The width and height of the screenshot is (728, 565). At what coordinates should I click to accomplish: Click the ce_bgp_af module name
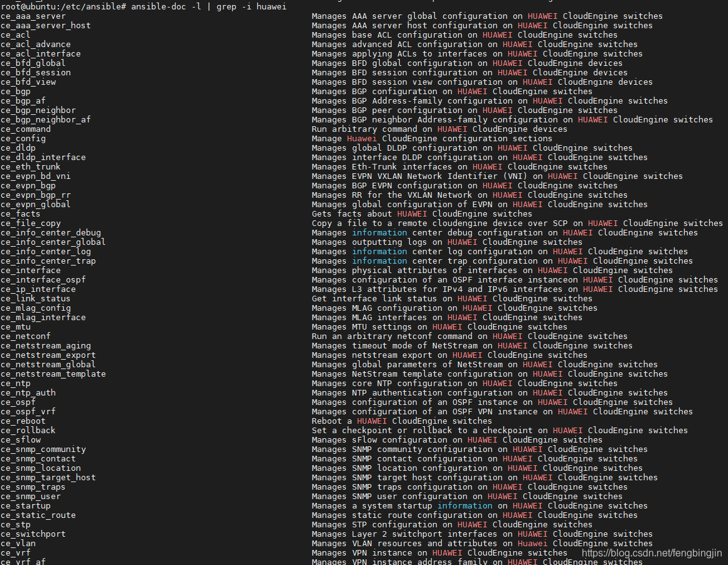(x=23, y=100)
